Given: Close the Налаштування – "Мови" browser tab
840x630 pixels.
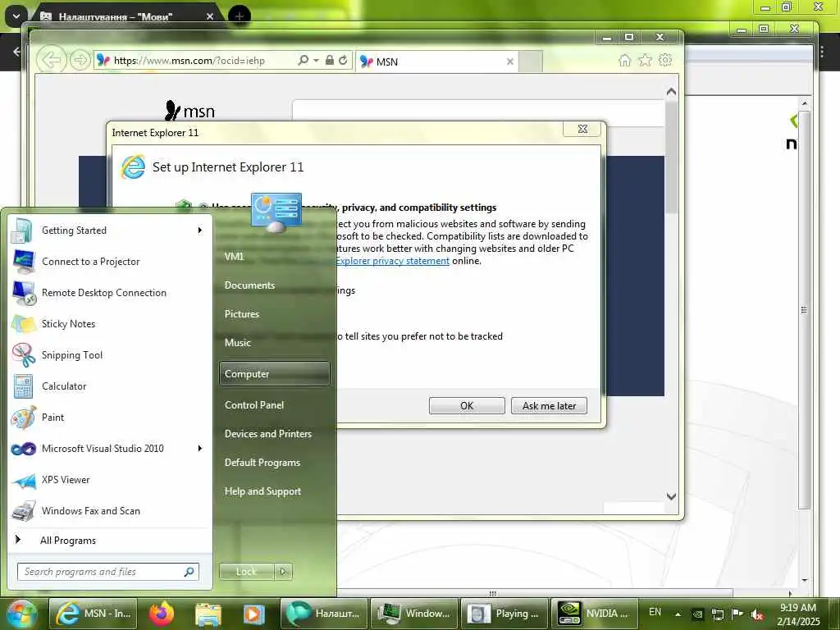Looking at the screenshot, I should 210,16.
